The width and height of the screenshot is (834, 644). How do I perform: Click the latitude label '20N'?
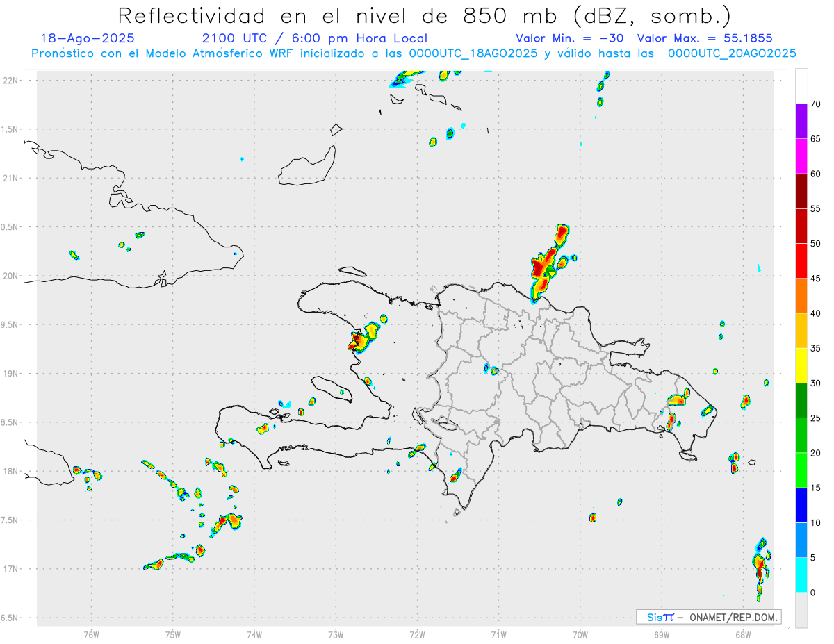(12, 276)
